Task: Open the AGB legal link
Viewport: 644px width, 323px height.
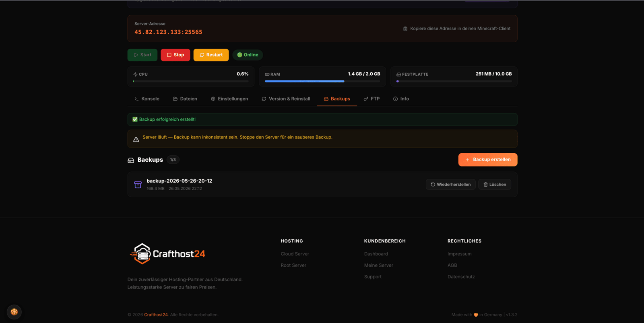Action: pos(452,265)
